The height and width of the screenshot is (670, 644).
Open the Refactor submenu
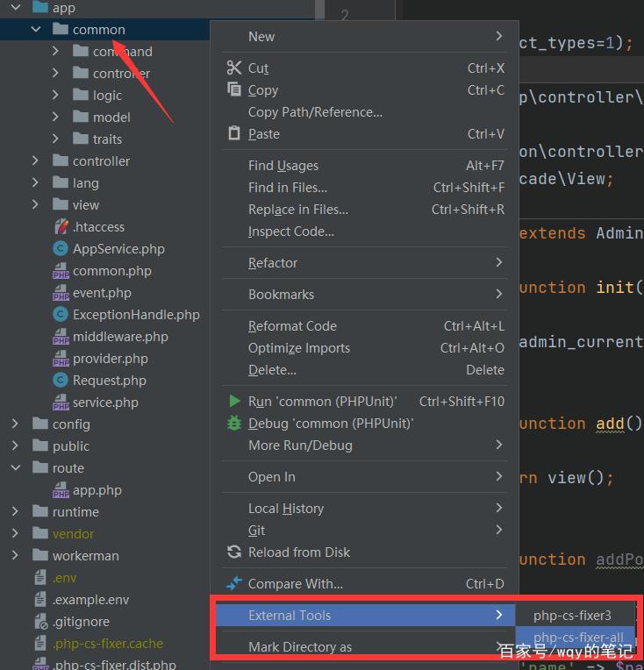coord(364,262)
